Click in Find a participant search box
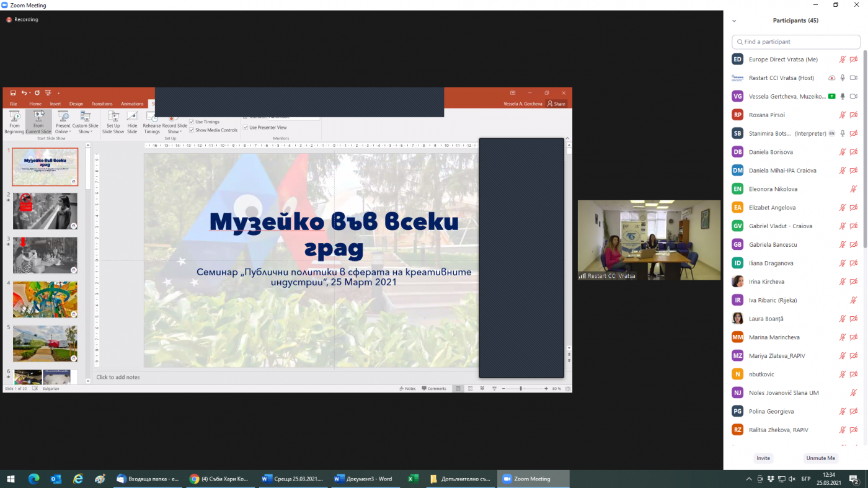 click(796, 42)
